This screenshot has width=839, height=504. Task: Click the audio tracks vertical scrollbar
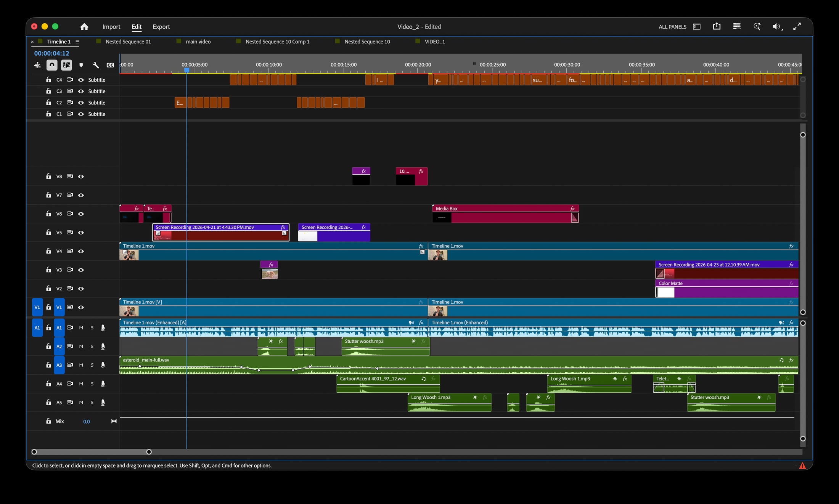point(803,380)
